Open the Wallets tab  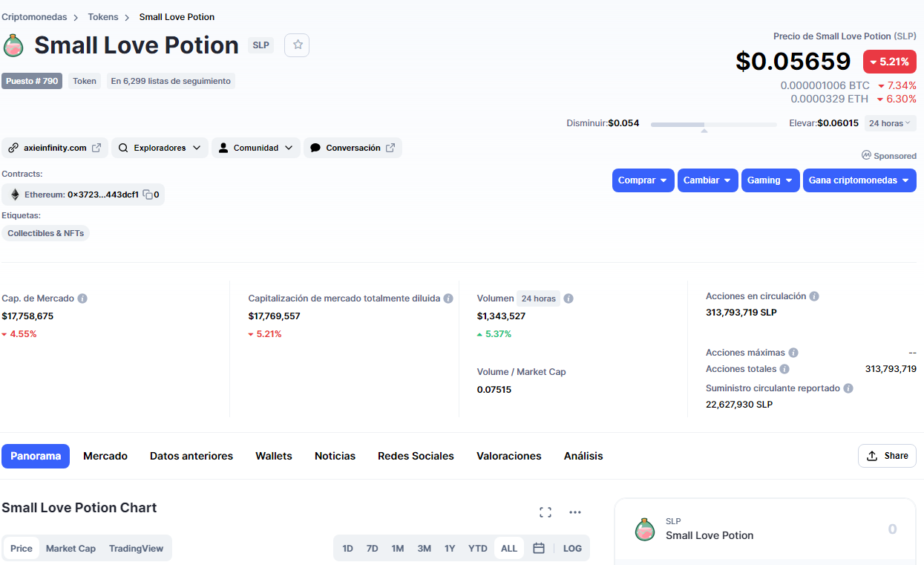pyautogui.click(x=274, y=456)
